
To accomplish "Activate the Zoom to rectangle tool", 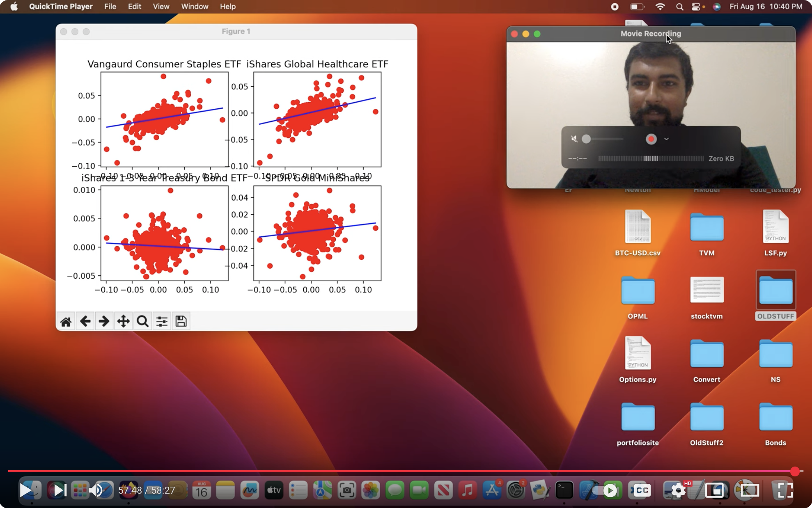I will 142,321.
